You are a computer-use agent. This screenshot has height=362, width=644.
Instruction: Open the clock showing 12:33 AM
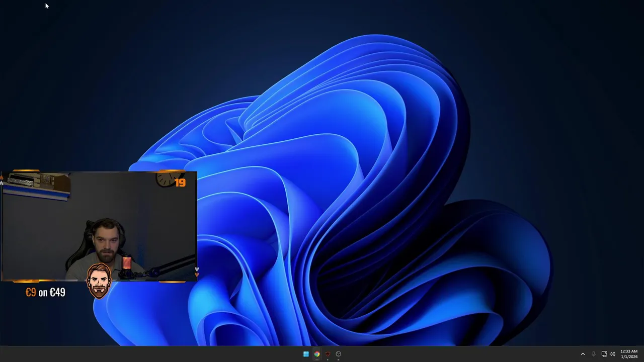pyautogui.click(x=629, y=354)
